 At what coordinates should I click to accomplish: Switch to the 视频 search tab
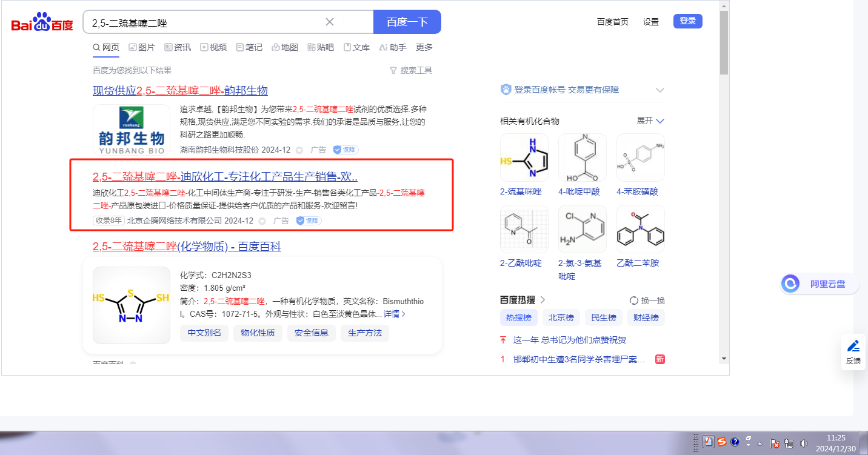coord(213,47)
